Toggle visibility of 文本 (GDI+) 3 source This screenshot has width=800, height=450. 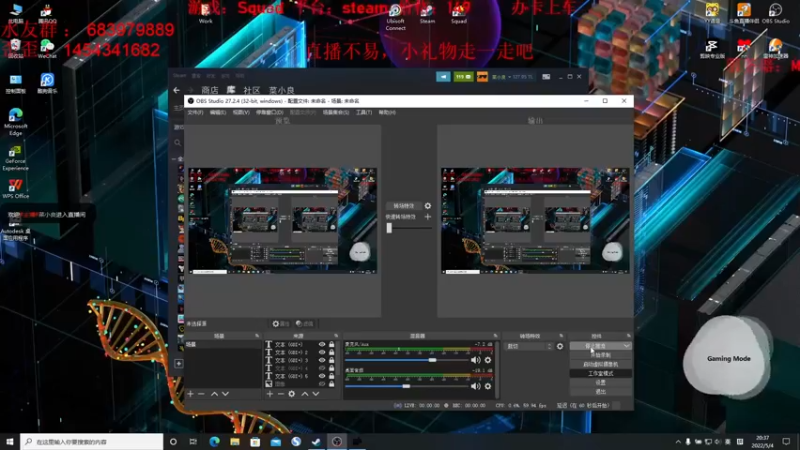[x=322, y=360]
